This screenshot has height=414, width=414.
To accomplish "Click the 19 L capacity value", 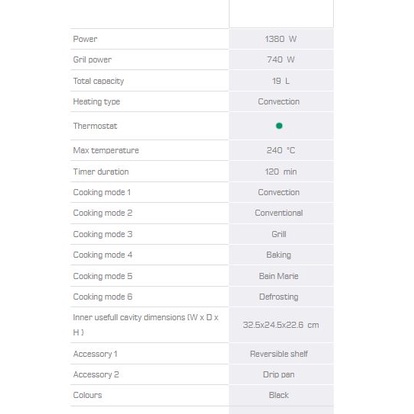I will (x=281, y=81).
